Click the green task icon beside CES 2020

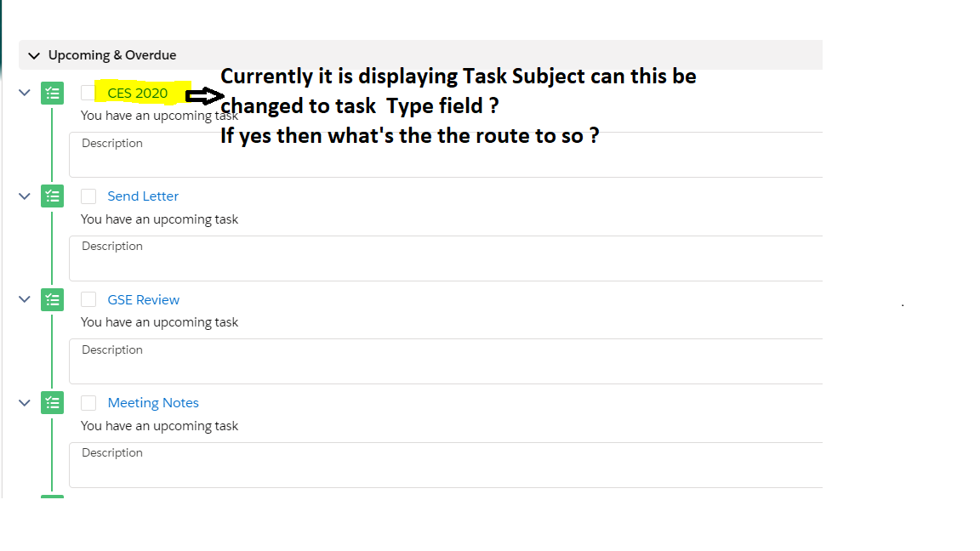pyautogui.click(x=52, y=93)
